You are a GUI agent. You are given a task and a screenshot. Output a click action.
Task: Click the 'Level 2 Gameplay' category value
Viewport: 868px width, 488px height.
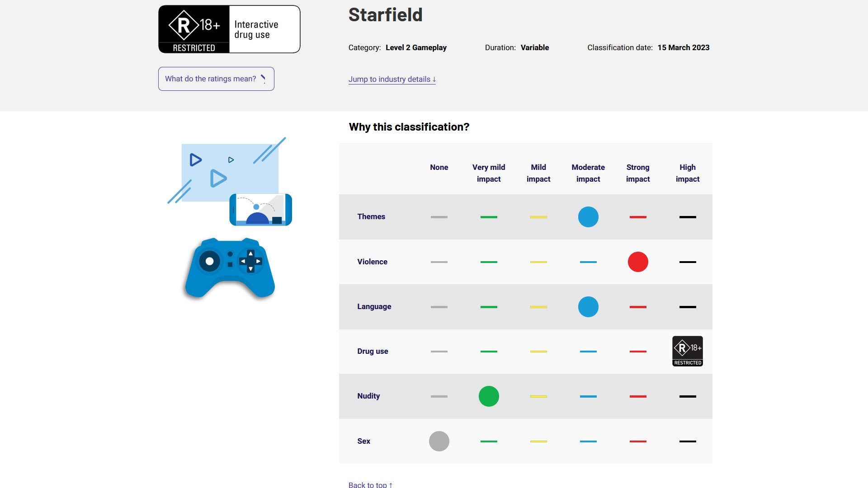(416, 47)
